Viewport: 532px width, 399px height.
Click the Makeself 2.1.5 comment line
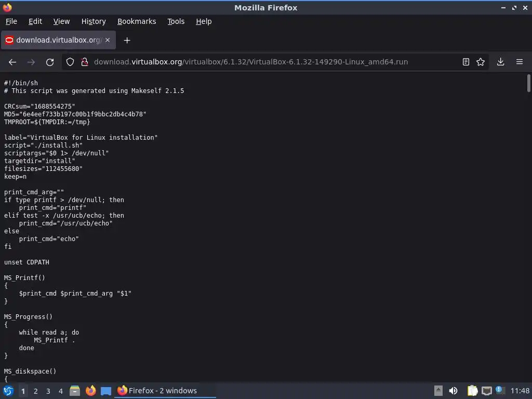point(94,91)
